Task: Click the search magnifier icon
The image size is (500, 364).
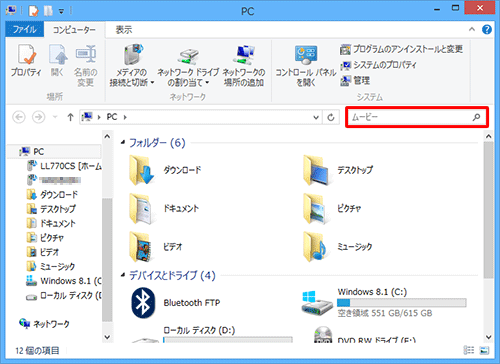Action: [x=476, y=117]
